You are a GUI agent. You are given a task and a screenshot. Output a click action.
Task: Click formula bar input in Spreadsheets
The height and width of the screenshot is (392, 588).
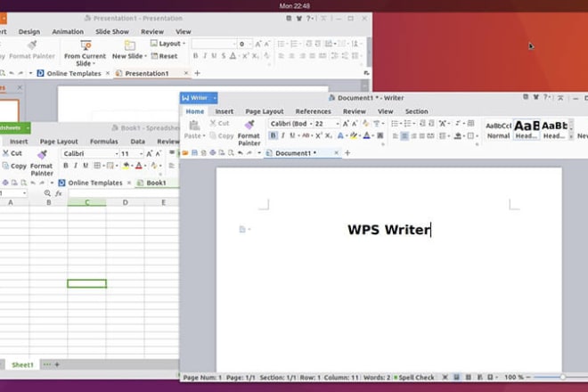point(124,193)
